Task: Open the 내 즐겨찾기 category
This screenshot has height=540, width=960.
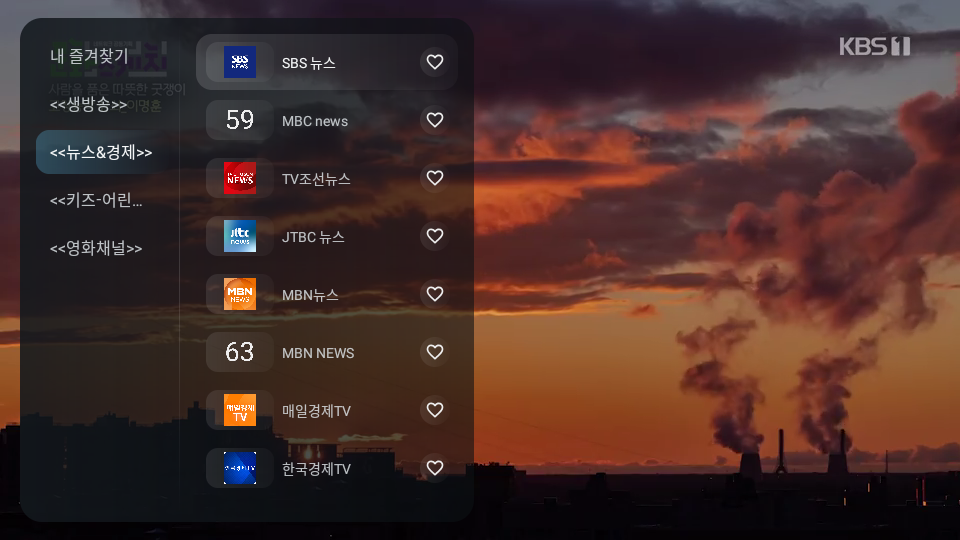Action: click(89, 56)
